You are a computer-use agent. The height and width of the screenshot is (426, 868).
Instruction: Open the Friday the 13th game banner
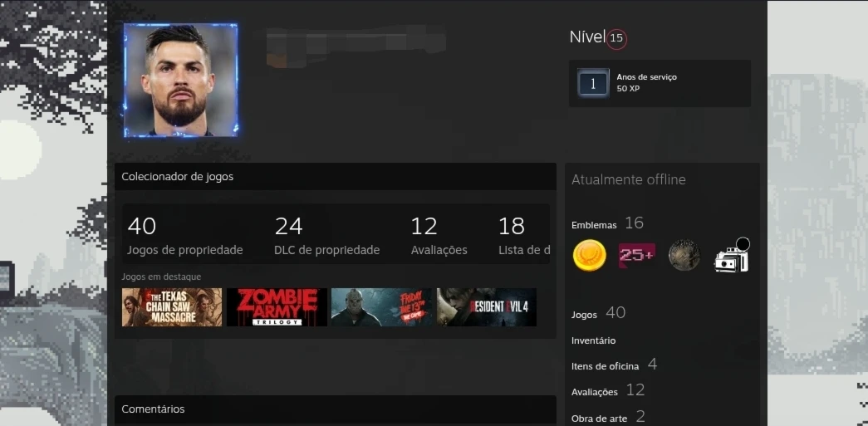coord(381,307)
